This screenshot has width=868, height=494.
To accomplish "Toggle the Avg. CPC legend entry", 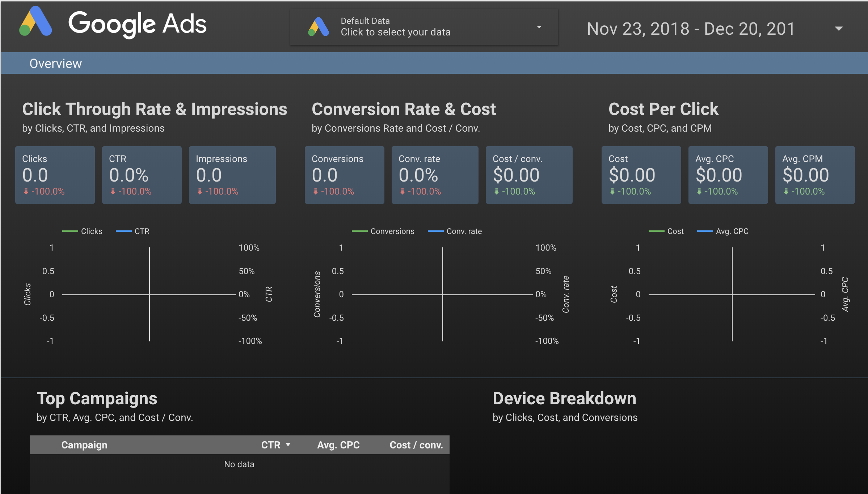I will pos(722,231).
